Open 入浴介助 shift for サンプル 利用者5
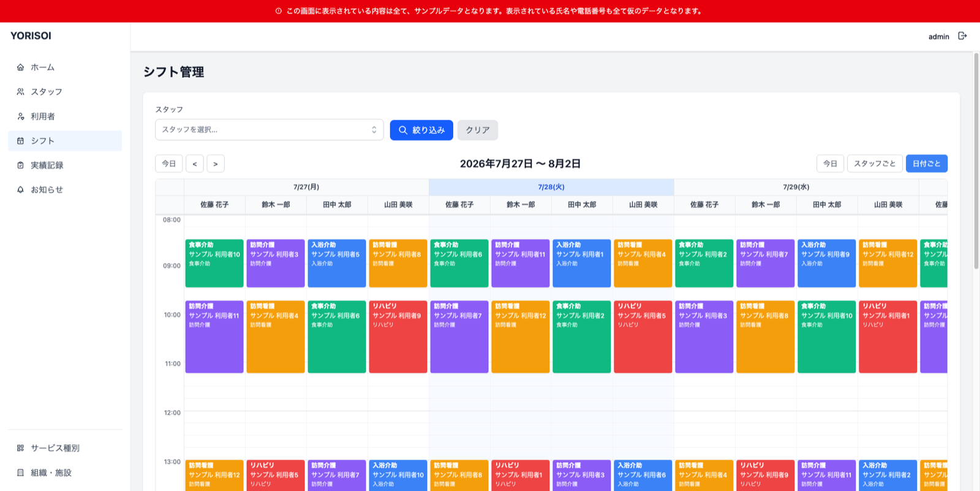Image resolution: width=980 pixels, height=491 pixels. [x=337, y=264]
